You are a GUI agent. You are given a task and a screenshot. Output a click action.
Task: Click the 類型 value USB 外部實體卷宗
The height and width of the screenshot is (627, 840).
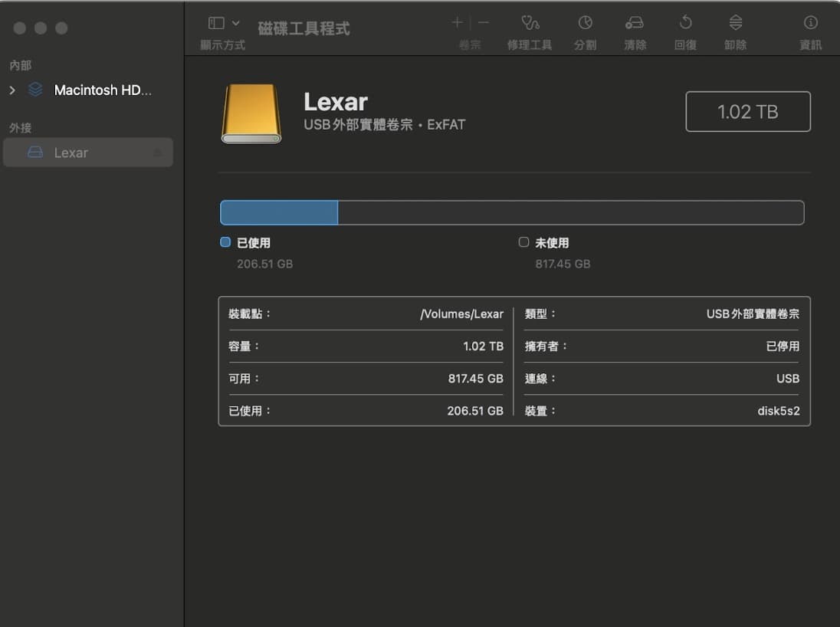point(753,314)
